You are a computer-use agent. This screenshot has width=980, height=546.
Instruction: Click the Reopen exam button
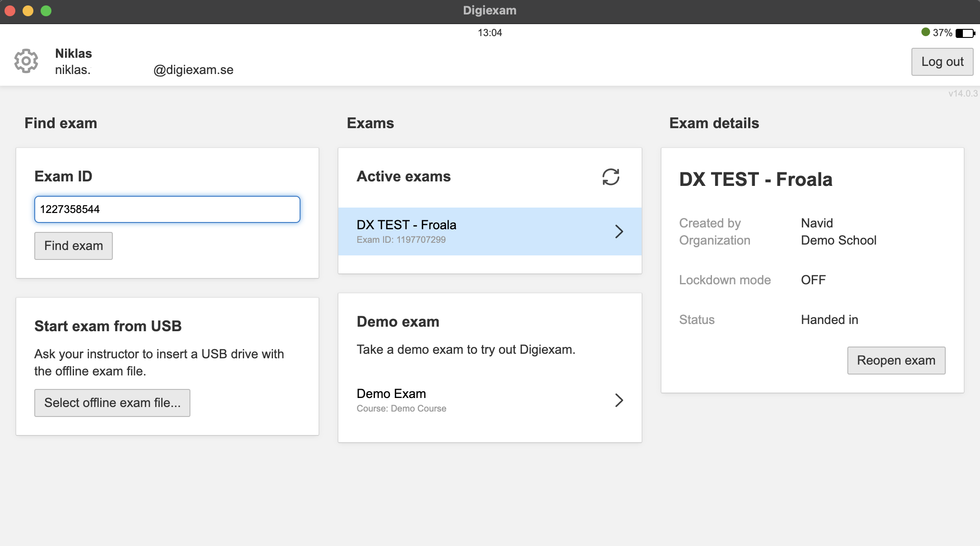click(896, 361)
